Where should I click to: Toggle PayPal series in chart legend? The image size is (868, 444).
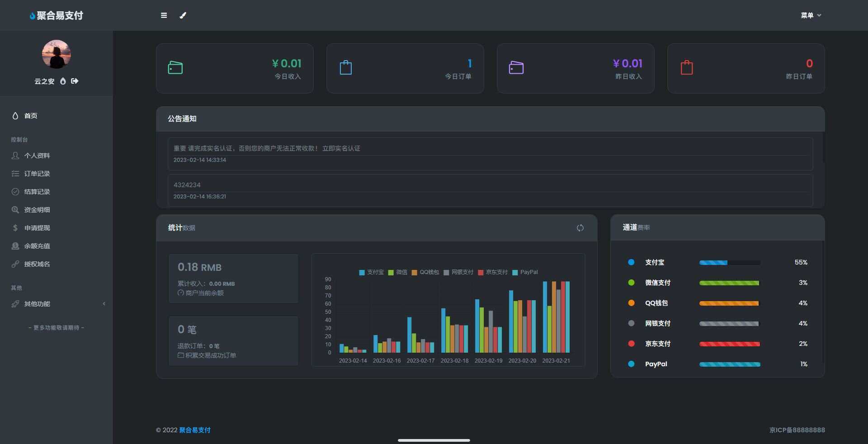point(525,273)
